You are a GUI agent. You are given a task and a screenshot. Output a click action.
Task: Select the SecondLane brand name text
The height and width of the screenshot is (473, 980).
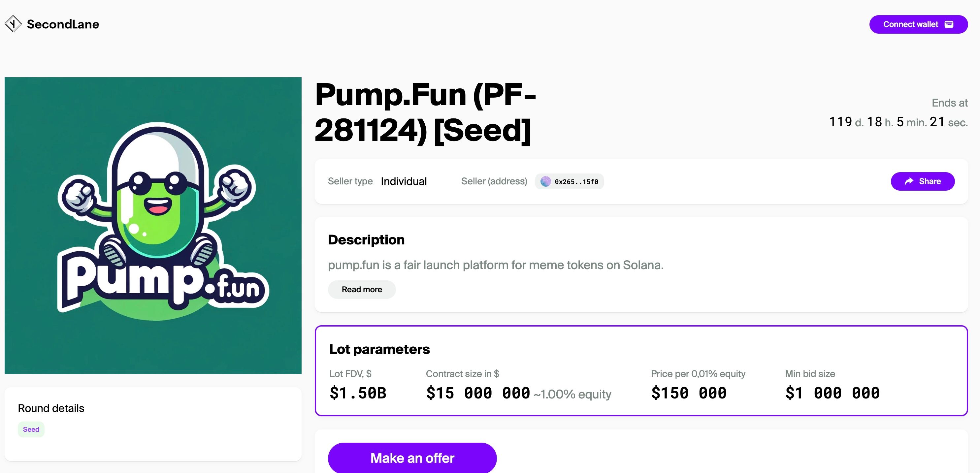point(62,24)
